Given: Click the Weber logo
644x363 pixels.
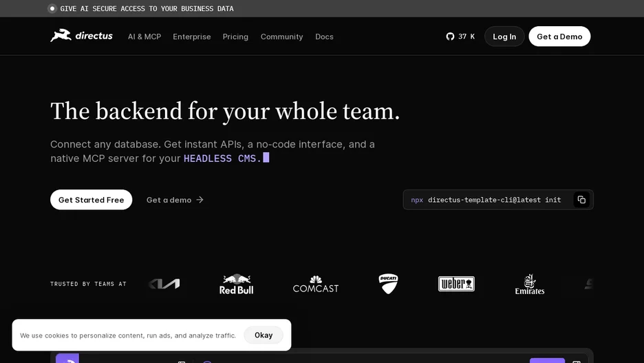Looking at the screenshot, I should [456, 284].
